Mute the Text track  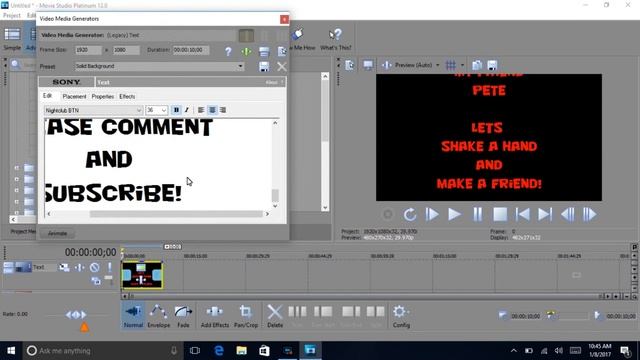[95, 267]
